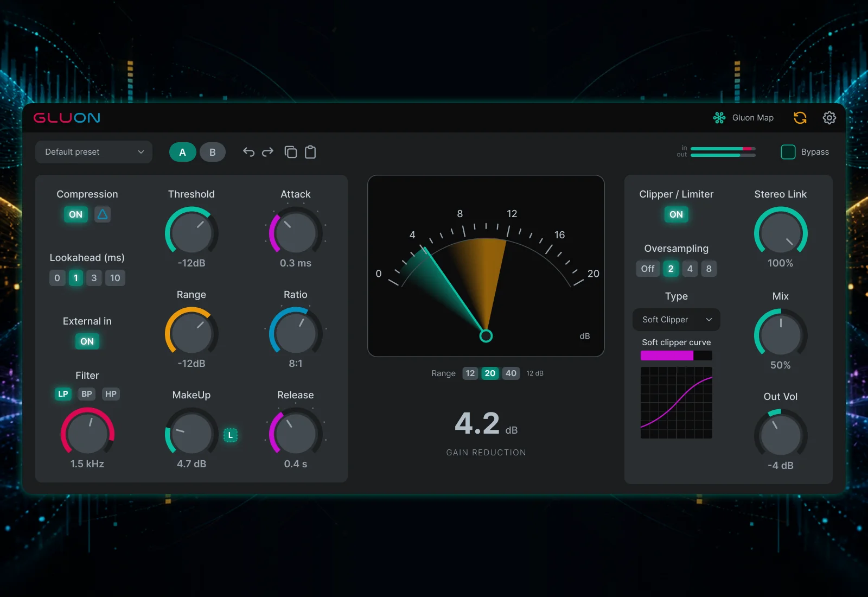Image resolution: width=868 pixels, height=597 pixels.
Task: Click the Stereo Link knob
Action: [x=781, y=232]
